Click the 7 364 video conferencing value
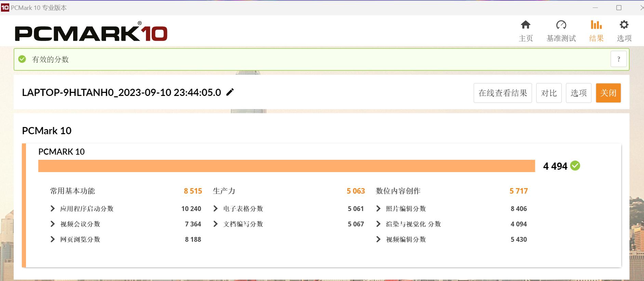Image resolution: width=644 pixels, height=281 pixels. tap(193, 224)
